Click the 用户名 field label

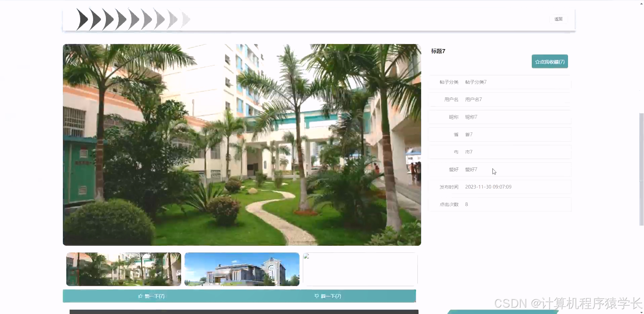(451, 100)
